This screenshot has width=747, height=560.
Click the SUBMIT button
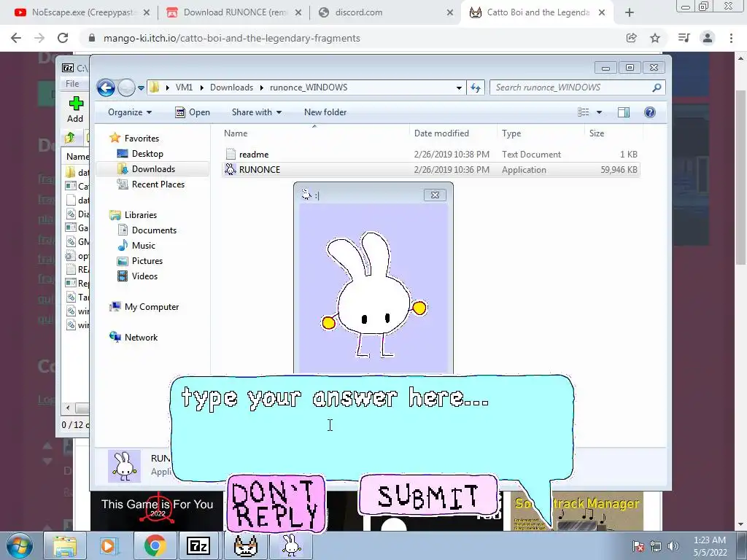tap(428, 496)
